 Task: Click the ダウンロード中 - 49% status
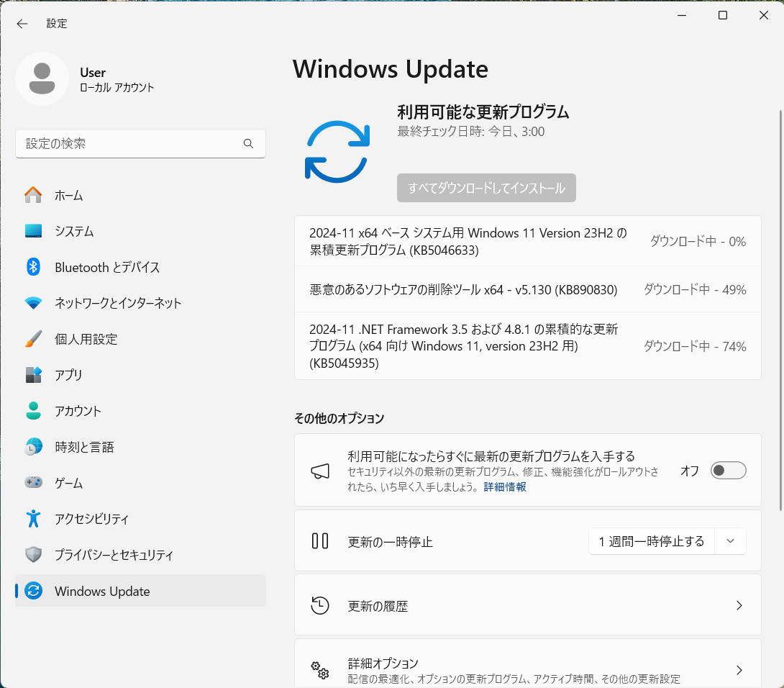[x=695, y=289]
